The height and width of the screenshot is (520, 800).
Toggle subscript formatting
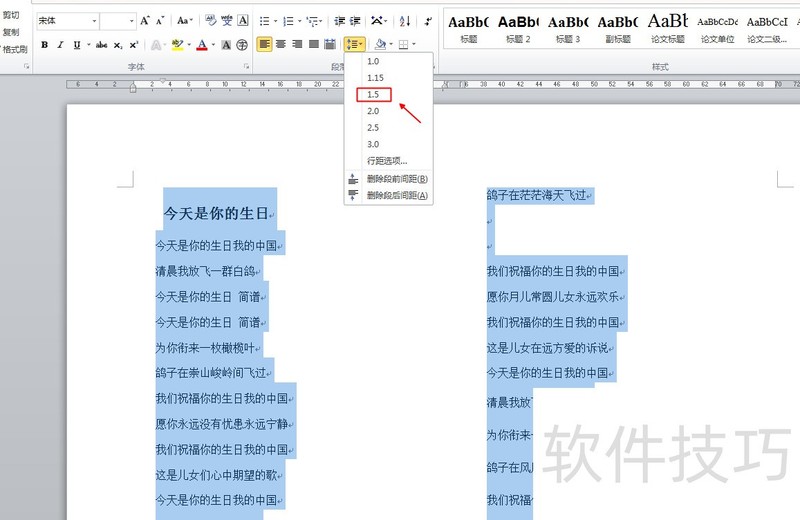point(118,45)
